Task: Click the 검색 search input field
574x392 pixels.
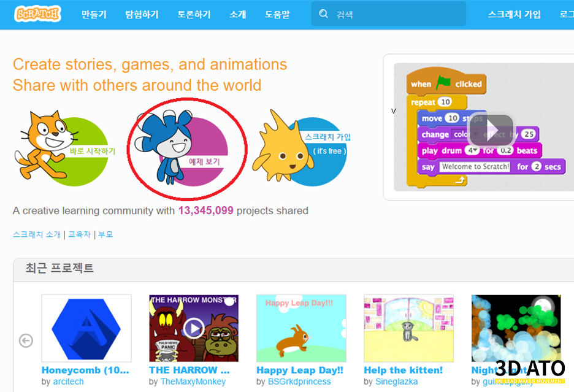Action: pos(388,14)
